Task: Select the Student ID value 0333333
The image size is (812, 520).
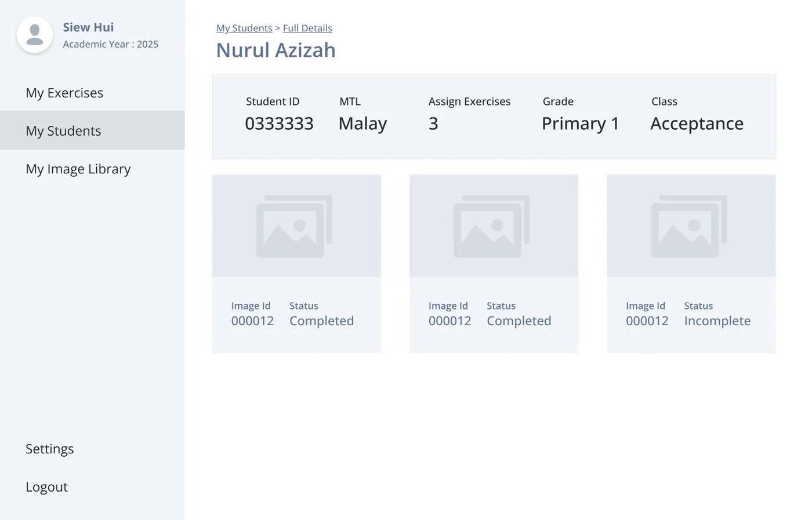Action: point(279,123)
